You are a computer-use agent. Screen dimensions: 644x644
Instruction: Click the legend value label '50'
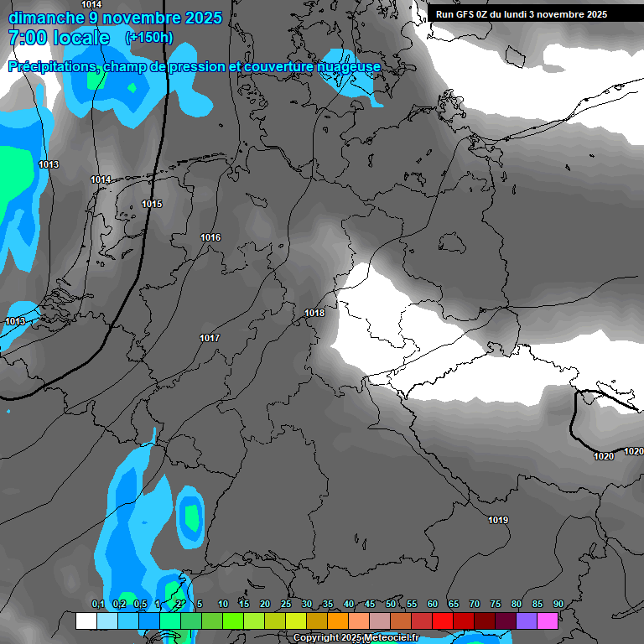[x=391, y=604]
